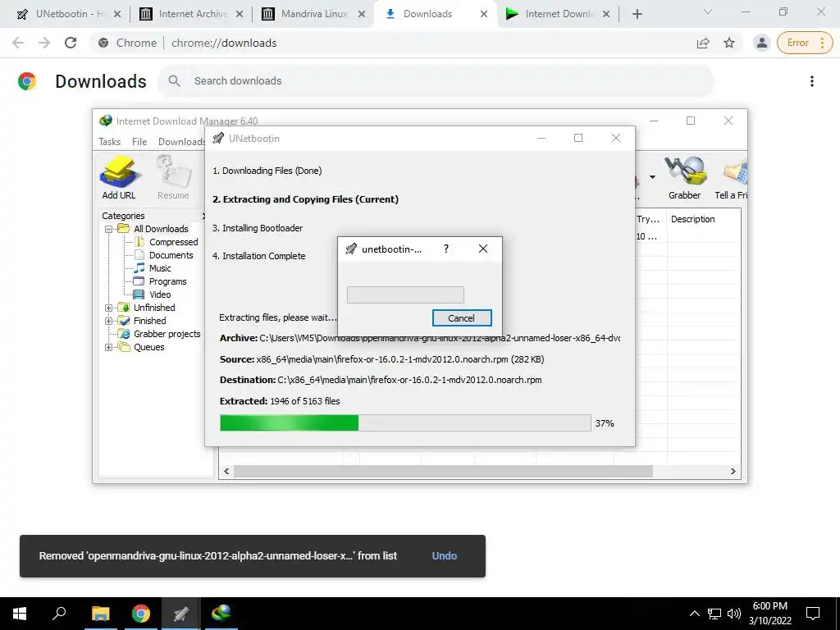Viewport: 840px width, 630px height.
Task: Close the Categories panel in IDM
Action: pyautogui.click(x=203, y=216)
